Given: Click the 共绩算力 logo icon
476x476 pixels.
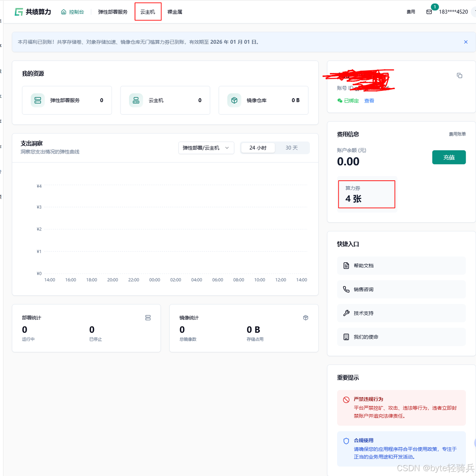Looking at the screenshot, I should [x=19, y=12].
